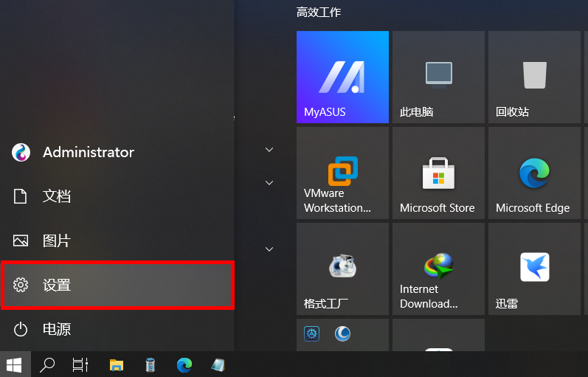Open the 格式工厂 tile

342,269
